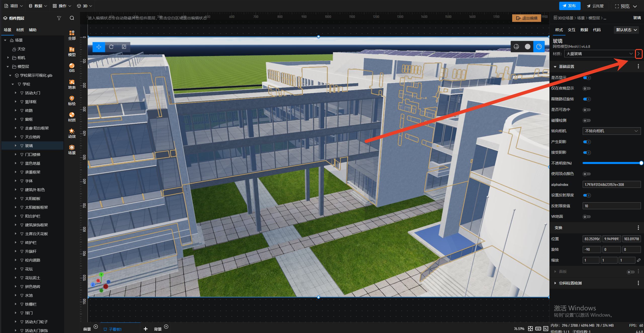644x333 pixels.
Task: Open the 转向相机 dropdown
Action: click(x=611, y=131)
